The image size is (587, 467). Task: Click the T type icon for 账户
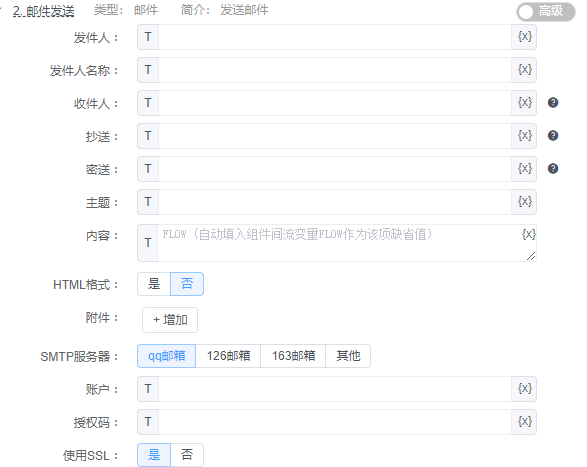point(148,389)
